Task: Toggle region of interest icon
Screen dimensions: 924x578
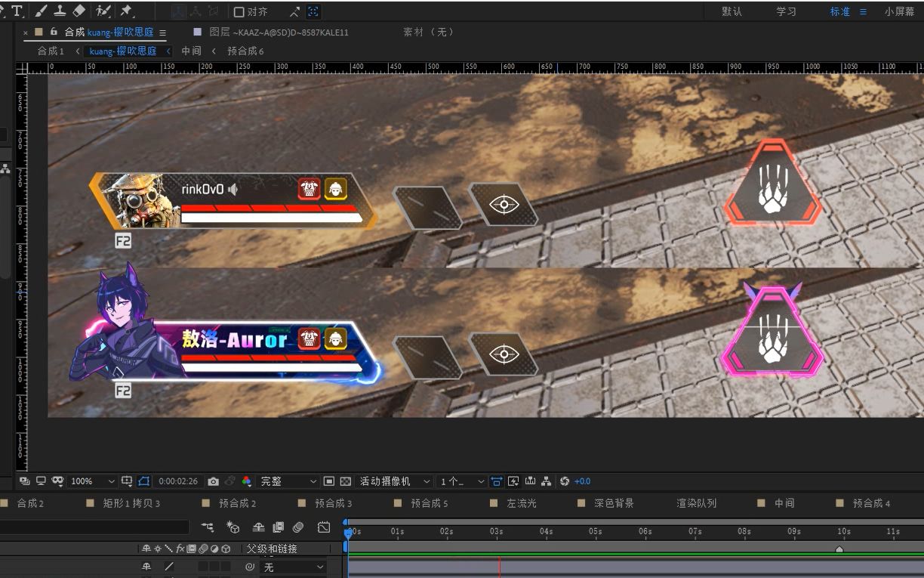Action: tap(144, 481)
